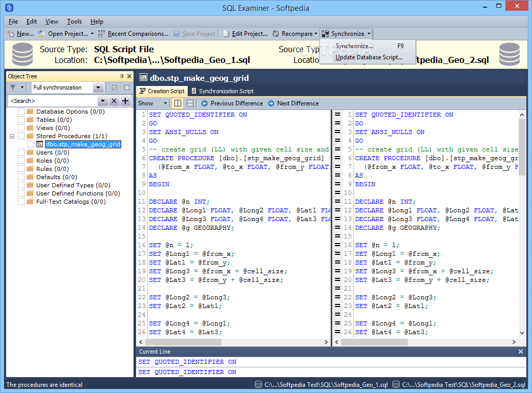The width and height of the screenshot is (532, 393).
Task: Toggle the Database Options checkbox
Action: [x=21, y=112]
